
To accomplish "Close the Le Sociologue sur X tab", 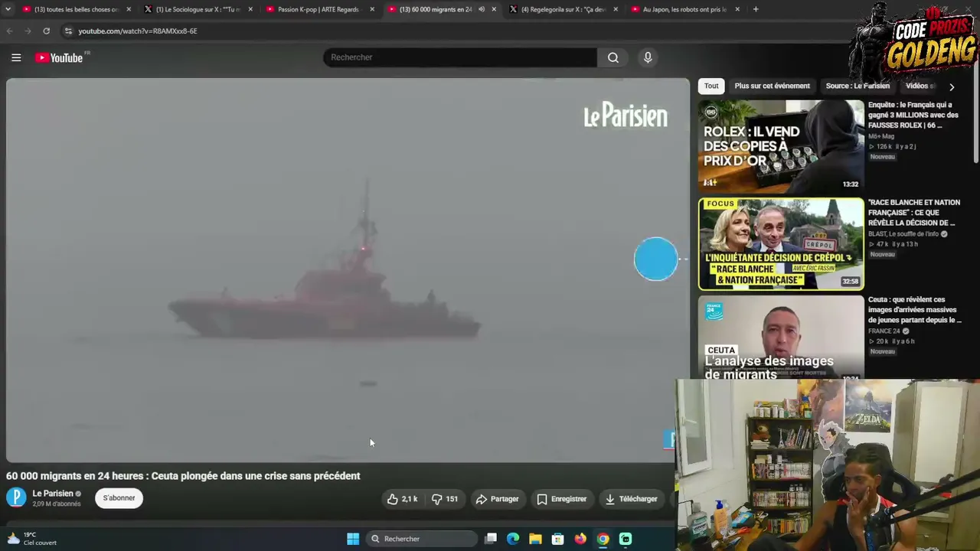I will 250,9.
